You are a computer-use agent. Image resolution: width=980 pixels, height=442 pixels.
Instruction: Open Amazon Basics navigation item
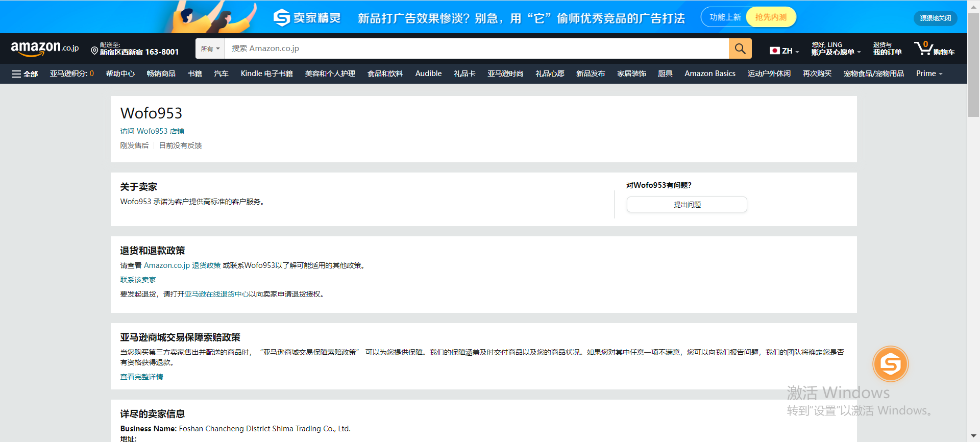pos(710,73)
